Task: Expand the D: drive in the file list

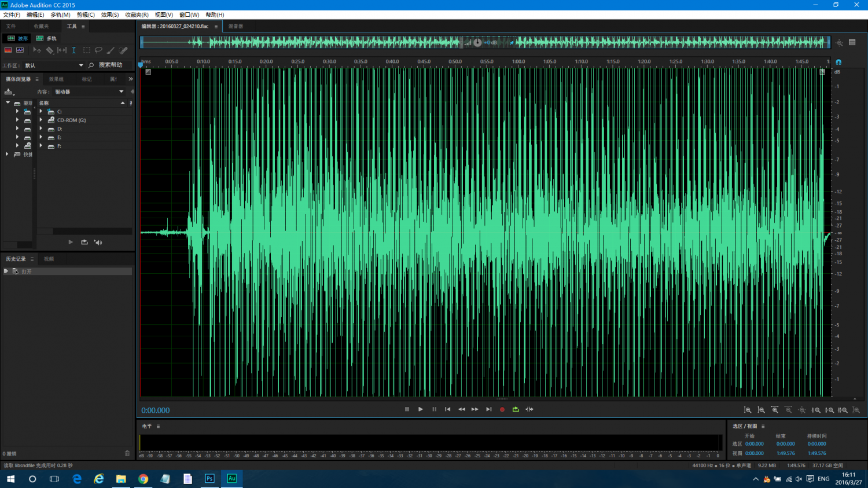Action: tap(41, 129)
